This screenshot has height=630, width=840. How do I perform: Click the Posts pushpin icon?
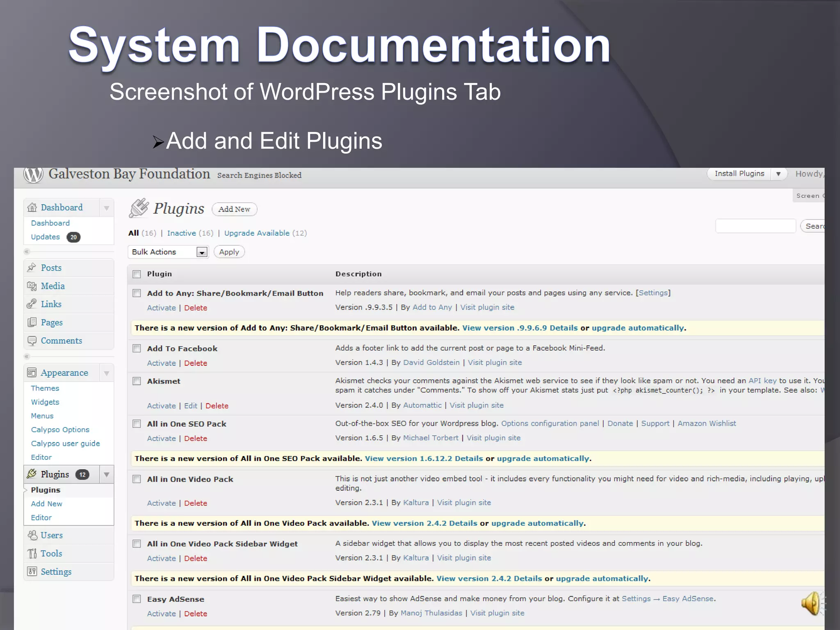pos(32,267)
